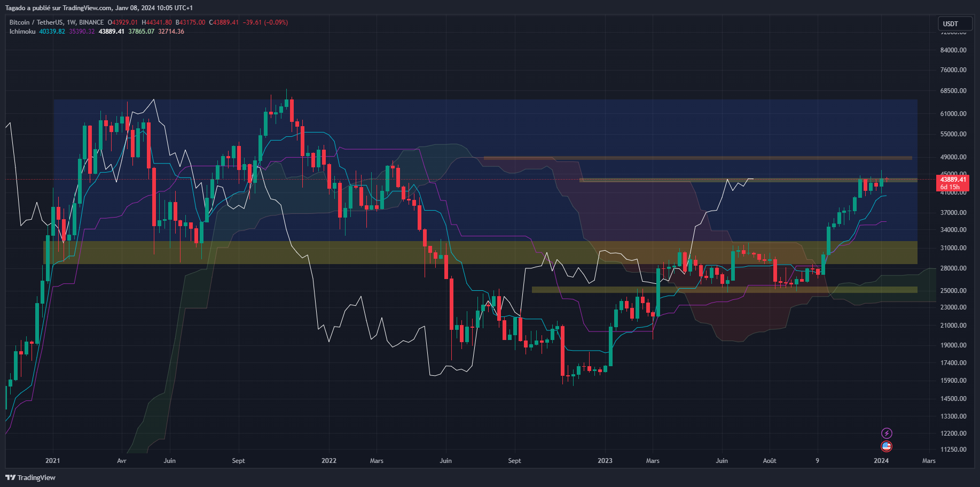Click the US flag economic event icon
Screen dimensions: 980x487
tap(887, 446)
